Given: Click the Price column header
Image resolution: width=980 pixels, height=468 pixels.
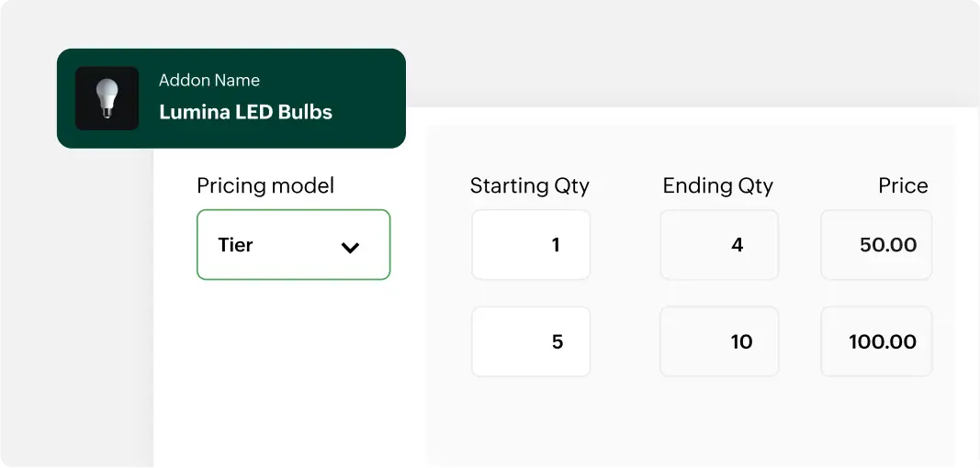Looking at the screenshot, I should (x=902, y=186).
